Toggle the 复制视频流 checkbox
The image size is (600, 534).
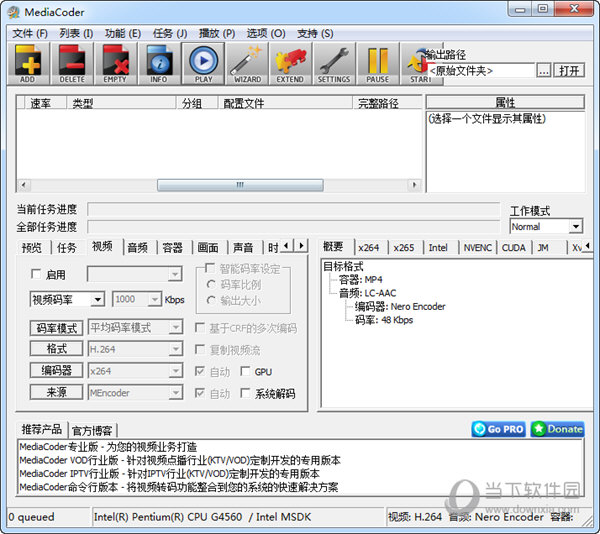tap(200, 349)
